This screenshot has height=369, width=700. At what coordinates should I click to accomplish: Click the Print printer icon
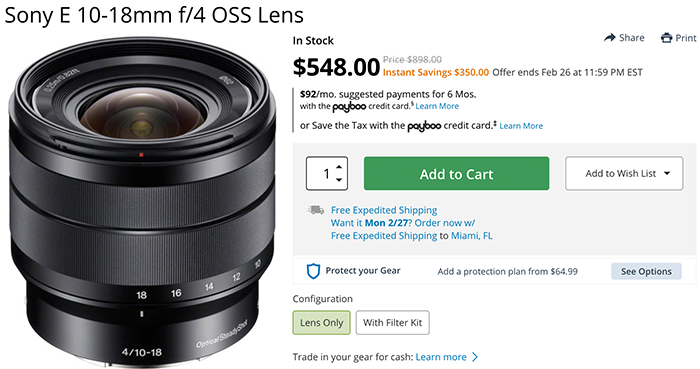coord(666,38)
